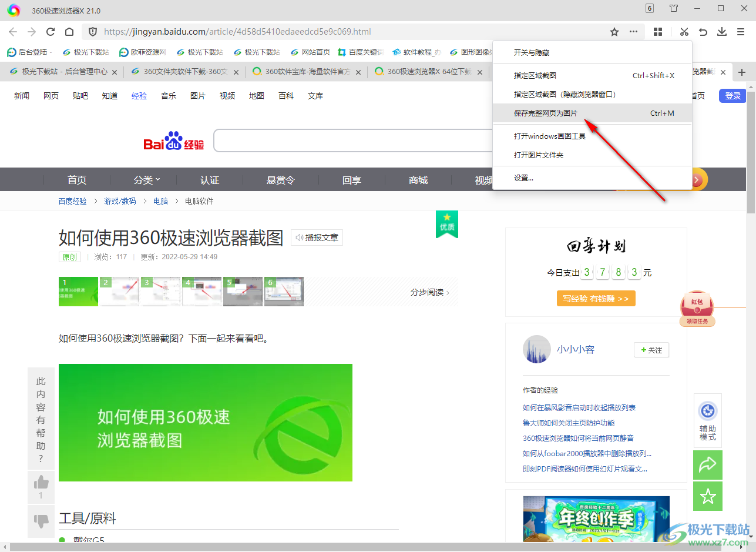The width and height of the screenshot is (756, 552).
Task: Open the browser main menu
Action: 741,32
